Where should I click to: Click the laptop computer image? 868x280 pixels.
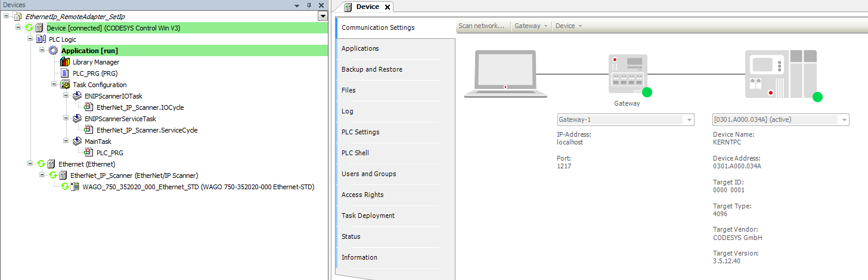tap(506, 73)
